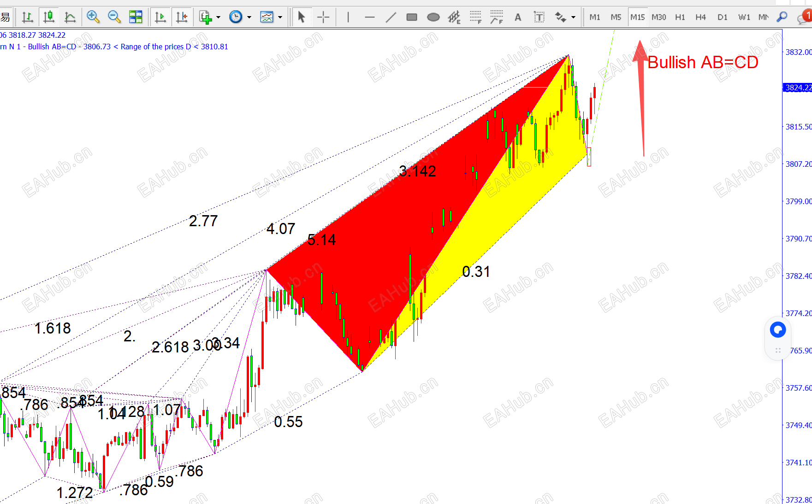The width and height of the screenshot is (812, 504).
Task: Click the 3.142 ratio label
Action: (x=418, y=171)
